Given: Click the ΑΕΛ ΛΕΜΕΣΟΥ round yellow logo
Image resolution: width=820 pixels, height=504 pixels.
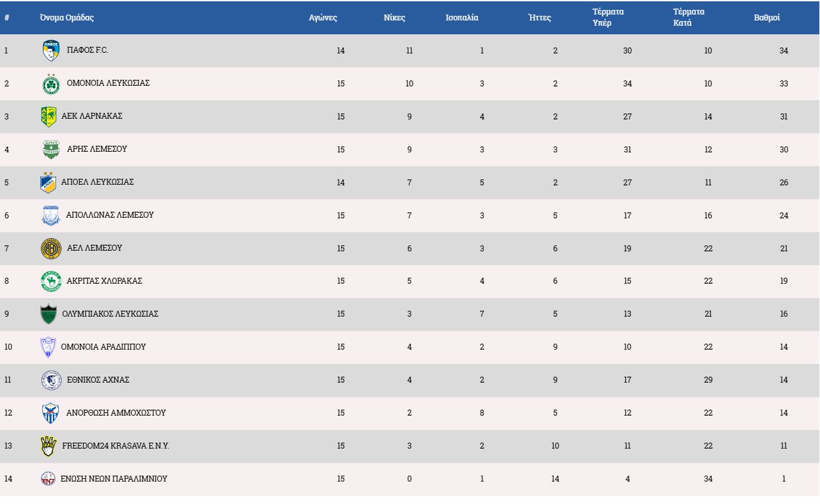Looking at the screenshot, I should pyautogui.click(x=51, y=249).
